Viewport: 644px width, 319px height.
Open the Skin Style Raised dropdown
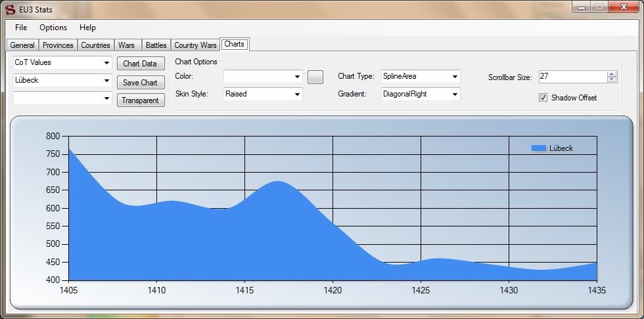[x=297, y=95]
